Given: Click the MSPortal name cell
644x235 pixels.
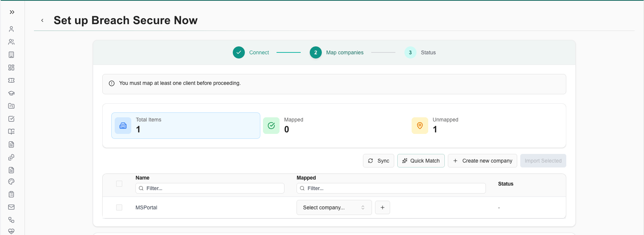Looking at the screenshot, I should [146, 207].
